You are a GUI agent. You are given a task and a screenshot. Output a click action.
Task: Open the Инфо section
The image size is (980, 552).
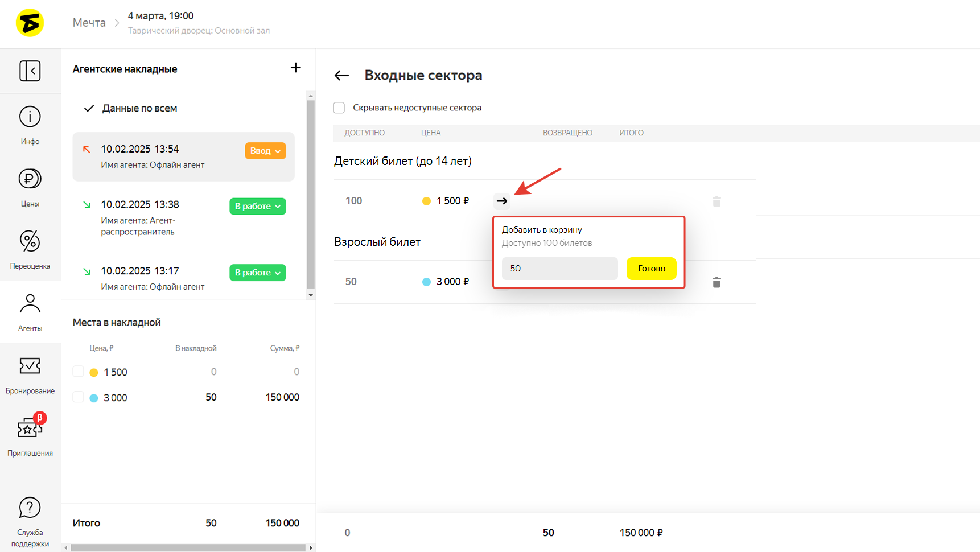point(30,125)
